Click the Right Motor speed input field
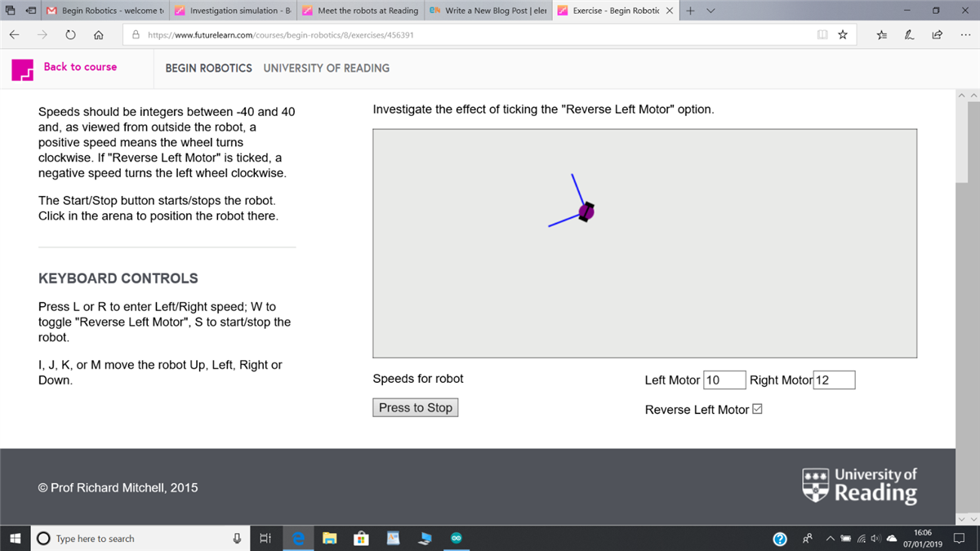 pos(834,380)
